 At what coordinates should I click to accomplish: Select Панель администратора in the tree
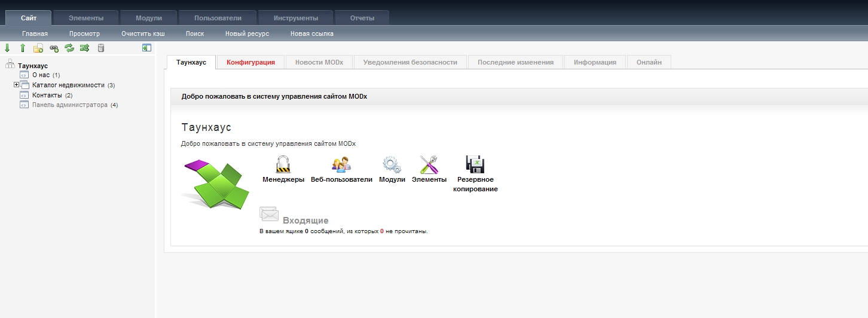click(69, 105)
